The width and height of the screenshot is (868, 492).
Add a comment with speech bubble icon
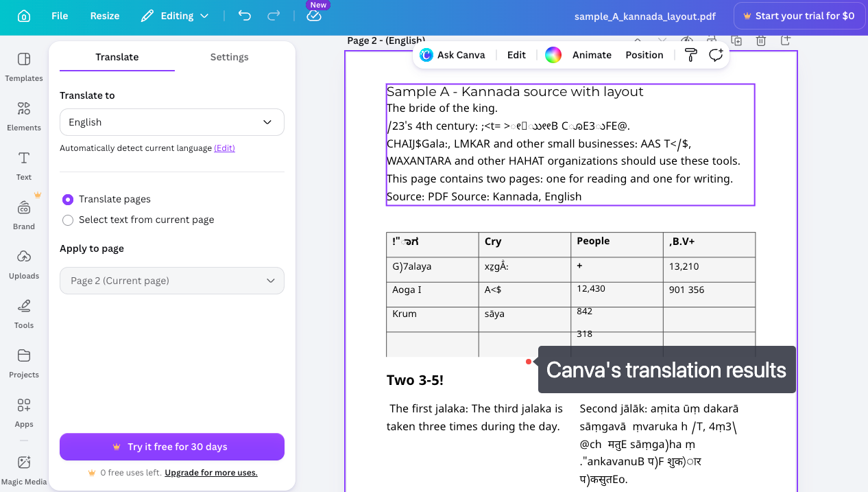(x=716, y=55)
